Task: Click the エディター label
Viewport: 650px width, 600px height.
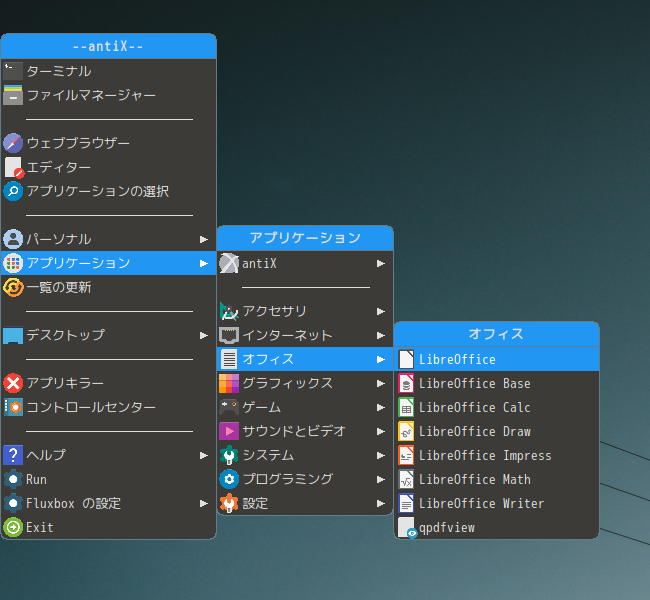Action: (58, 167)
